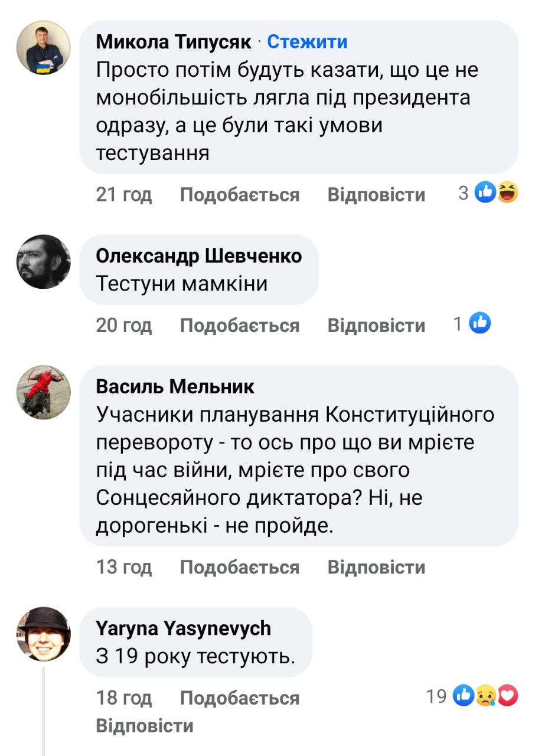Follow Микола Типусяк via Стежити link

pyautogui.click(x=307, y=42)
